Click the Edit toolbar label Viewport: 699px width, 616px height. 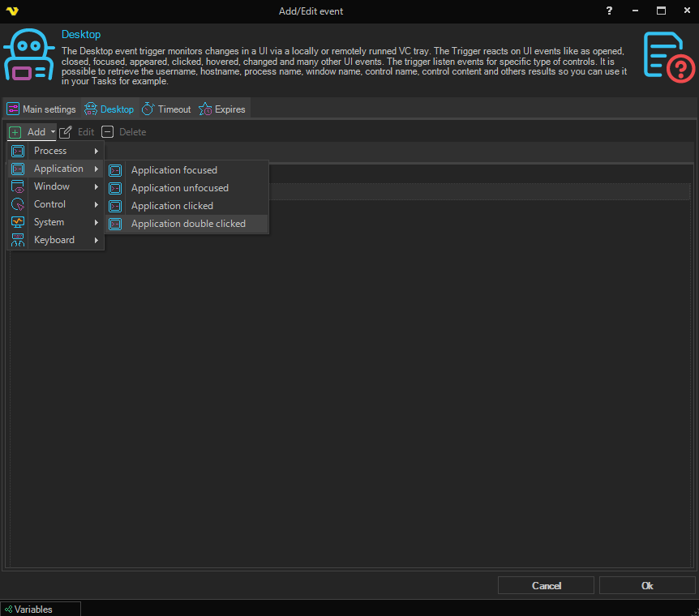pyautogui.click(x=86, y=132)
